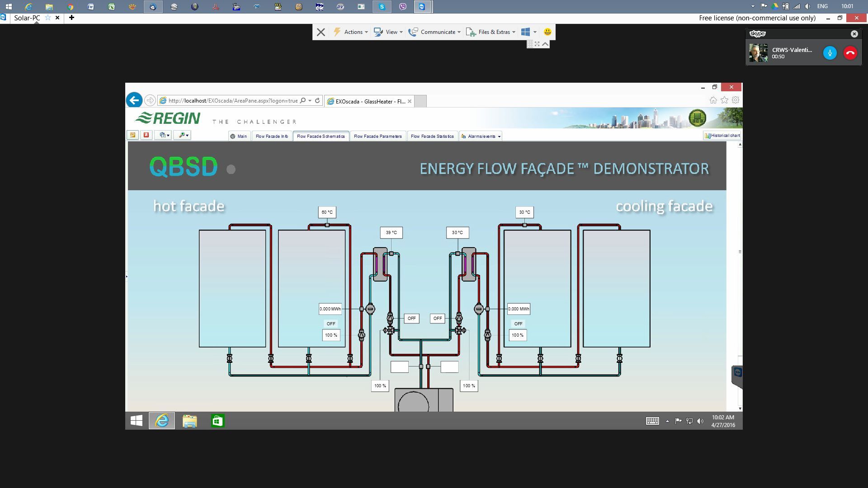
Task: Click the page vertical scrollbar down arrow
Action: [x=740, y=408]
